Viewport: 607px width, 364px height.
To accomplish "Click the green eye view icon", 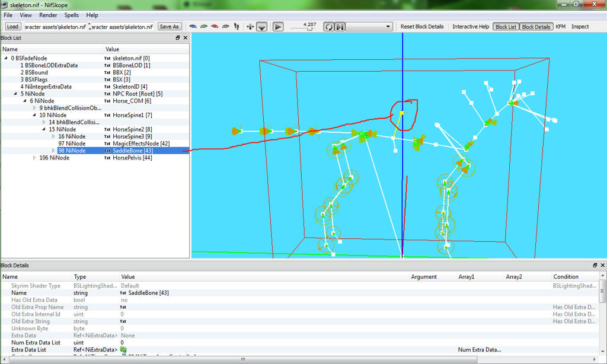I will [x=204, y=26].
